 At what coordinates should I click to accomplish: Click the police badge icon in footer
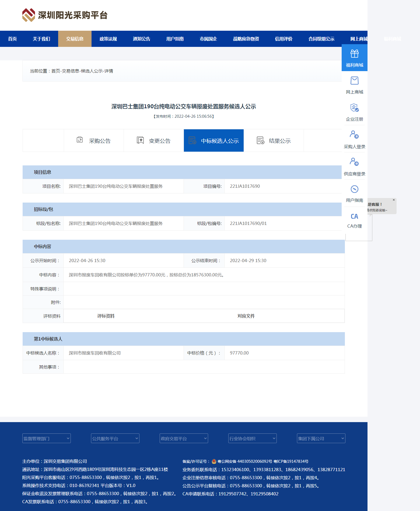(x=214, y=461)
